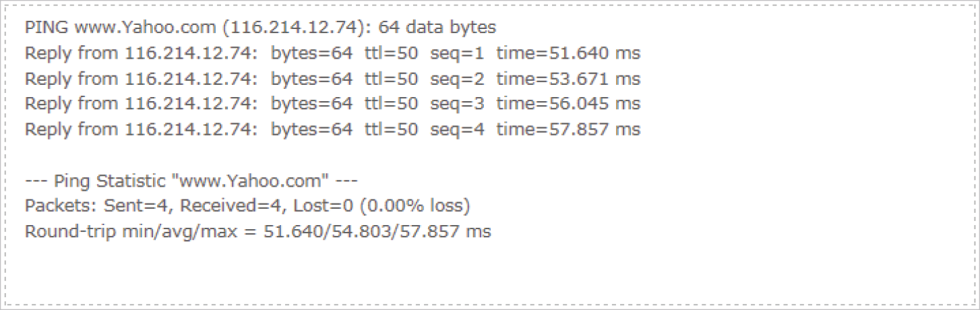
Task: Click the seq=4 reply line
Action: coord(333,129)
